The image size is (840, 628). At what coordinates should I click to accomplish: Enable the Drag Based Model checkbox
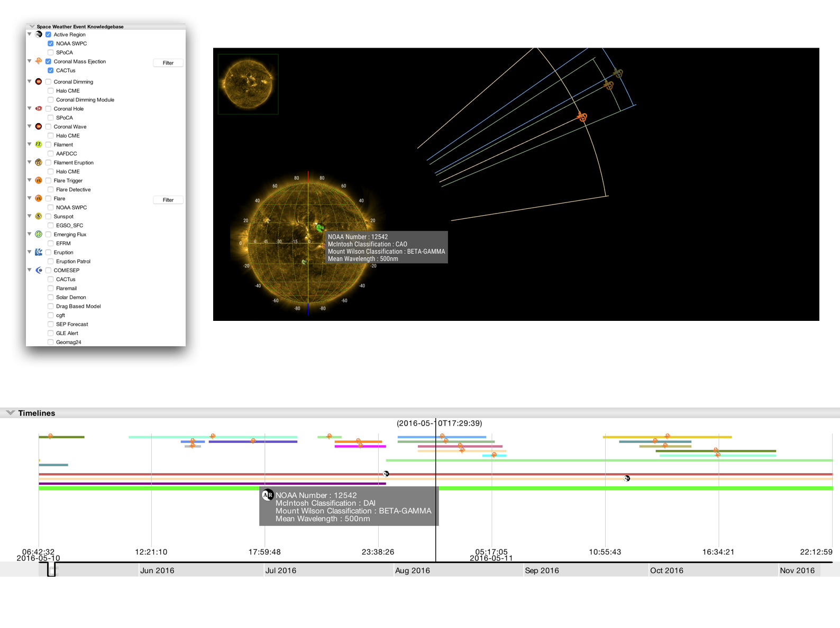pyautogui.click(x=51, y=306)
